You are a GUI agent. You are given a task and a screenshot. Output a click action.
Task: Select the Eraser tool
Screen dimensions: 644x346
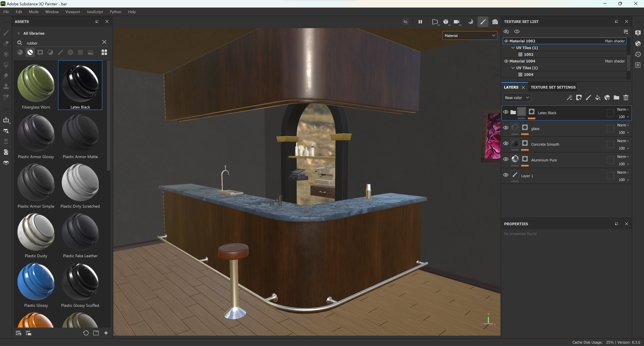(6, 43)
